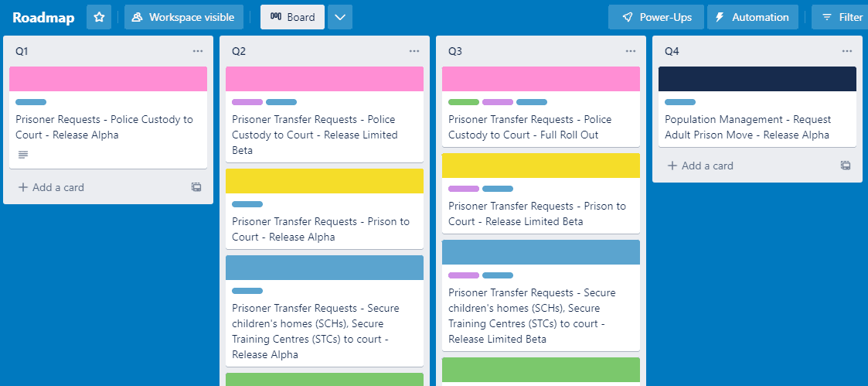Add a card to the Q1 list
The height and width of the screenshot is (386, 868).
(51, 187)
